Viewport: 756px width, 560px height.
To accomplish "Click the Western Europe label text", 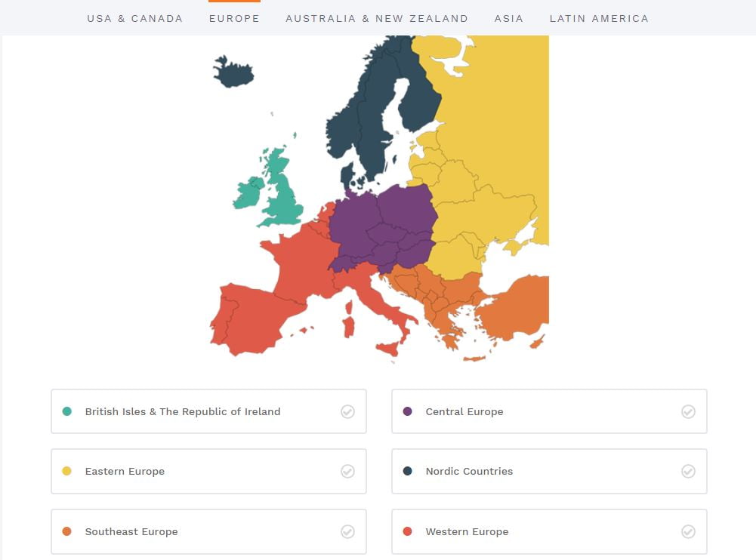I will point(467,531).
